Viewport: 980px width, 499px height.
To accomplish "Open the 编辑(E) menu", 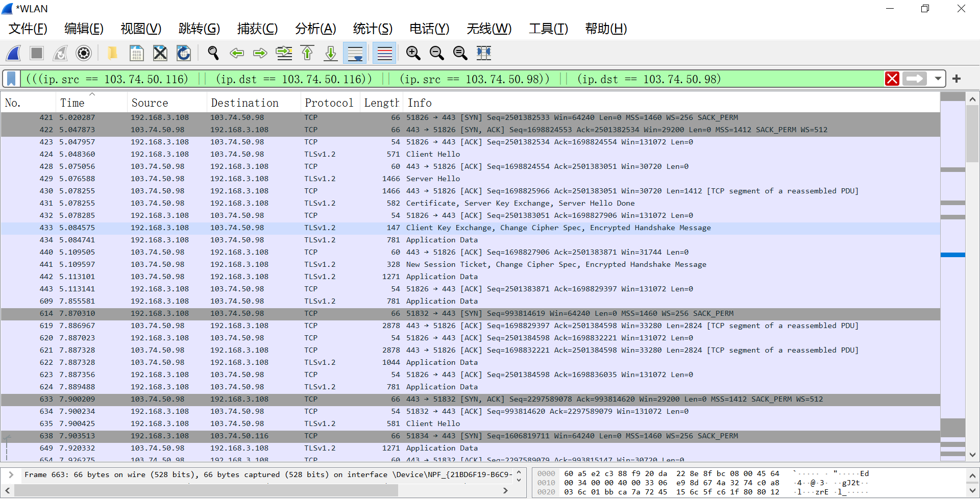I will (84, 29).
